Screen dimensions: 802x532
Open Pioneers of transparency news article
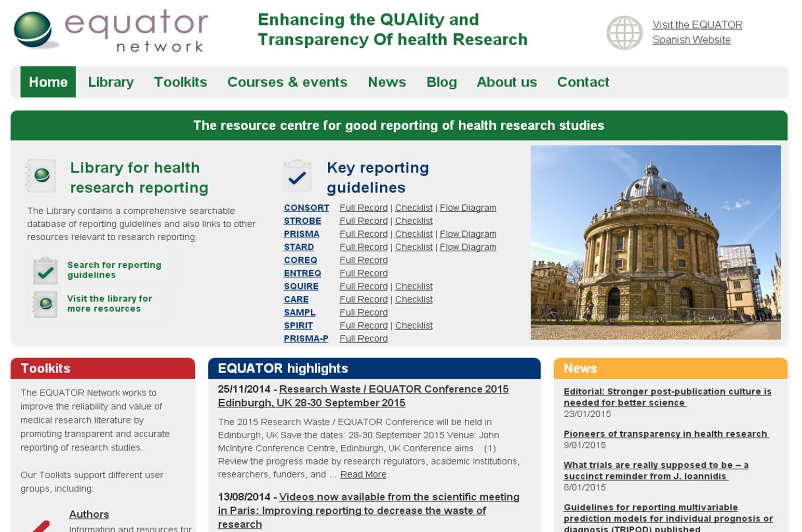[x=665, y=434]
